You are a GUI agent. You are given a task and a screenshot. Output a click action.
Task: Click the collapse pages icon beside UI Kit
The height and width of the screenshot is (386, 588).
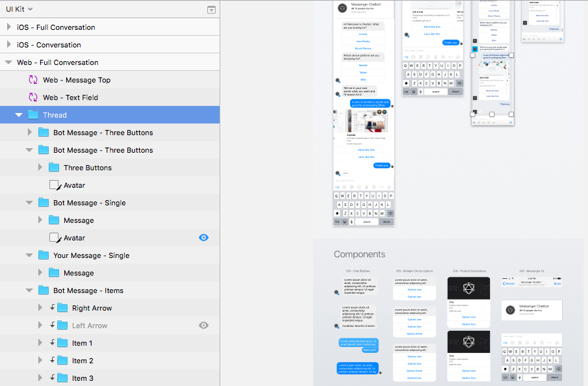coord(211,10)
